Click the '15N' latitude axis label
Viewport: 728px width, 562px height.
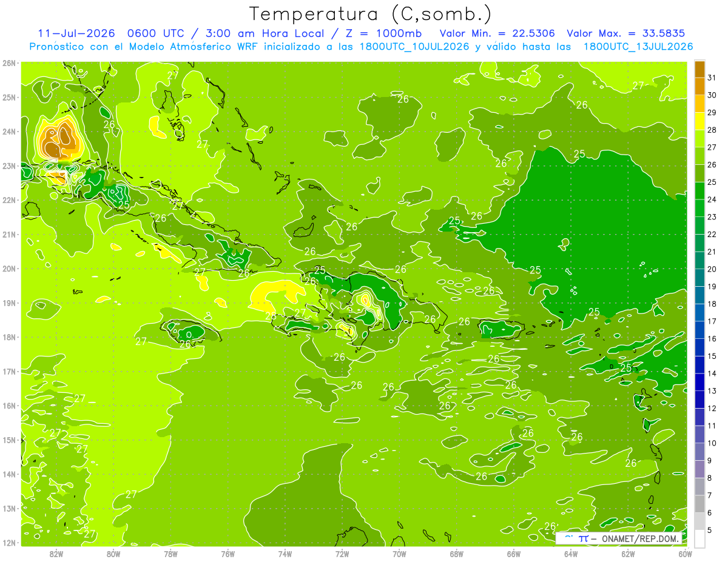9,440
